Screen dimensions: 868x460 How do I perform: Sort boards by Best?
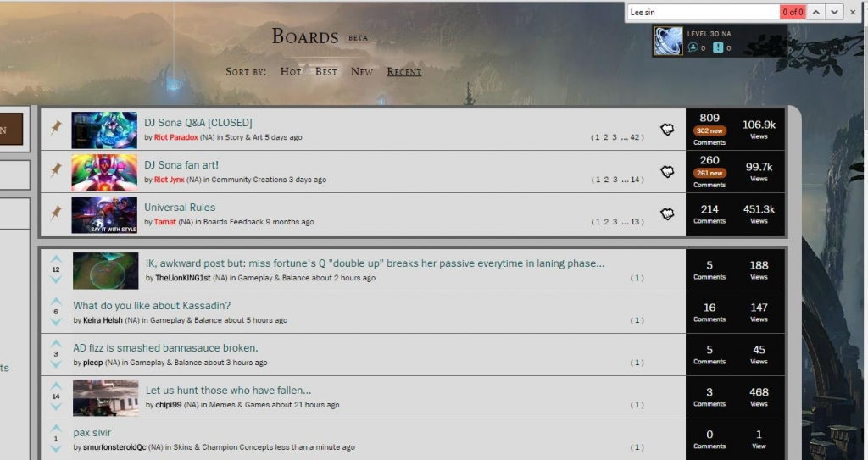pos(326,71)
